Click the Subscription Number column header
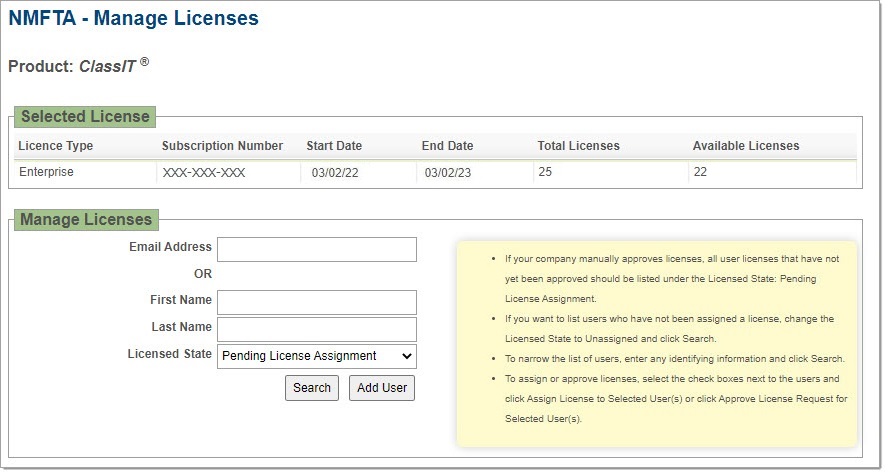The image size is (888, 475). [x=223, y=146]
